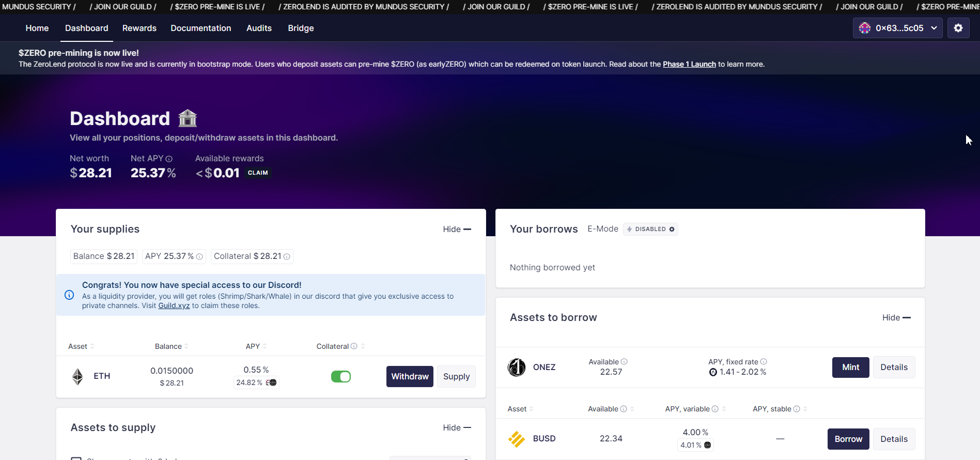Screen dimensions: 980x460
Task: Select the Dashboard tab
Action: pyautogui.click(x=87, y=28)
